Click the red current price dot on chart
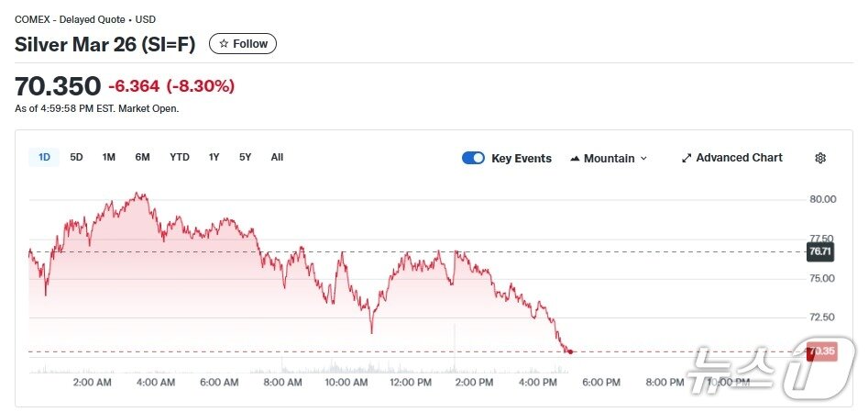Viewport: 868px width, 412px height. pyautogui.click(x=570, y=351)
